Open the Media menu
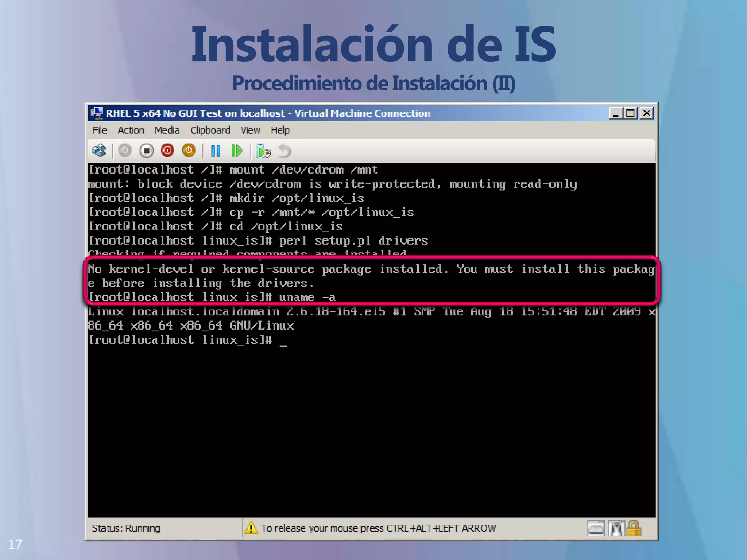This screenshot has height=560, width=747. pyautogui.click(x=167, y=130)
